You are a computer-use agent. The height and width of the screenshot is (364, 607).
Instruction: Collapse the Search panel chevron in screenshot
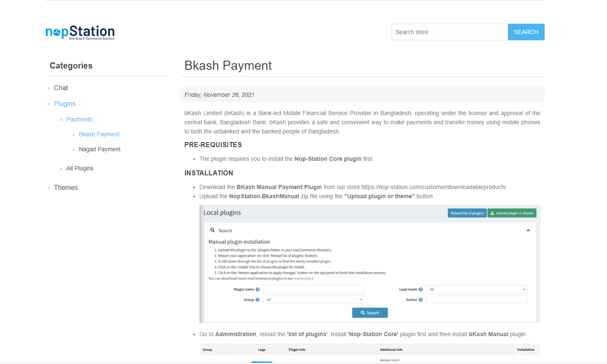pyautogui.click(x=528, y=230)
